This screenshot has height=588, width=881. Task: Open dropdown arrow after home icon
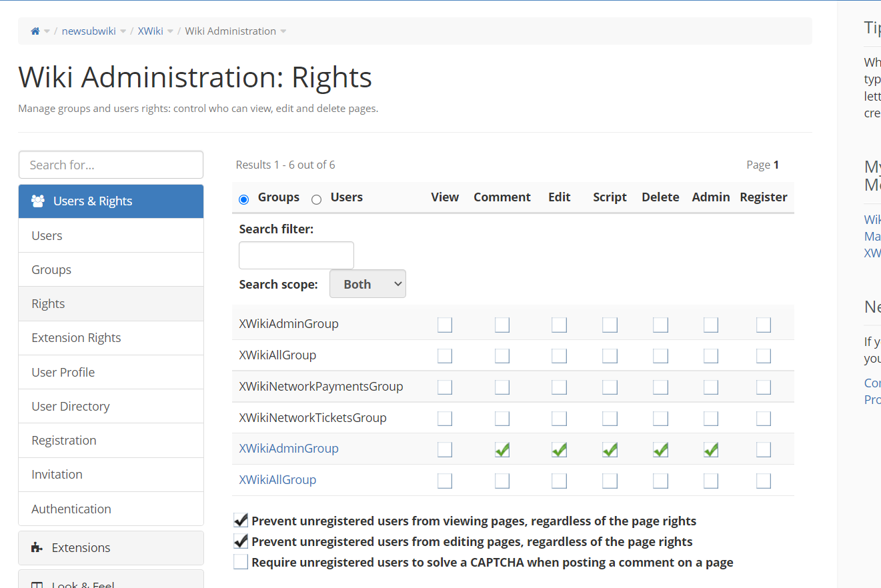pos(47,31)
